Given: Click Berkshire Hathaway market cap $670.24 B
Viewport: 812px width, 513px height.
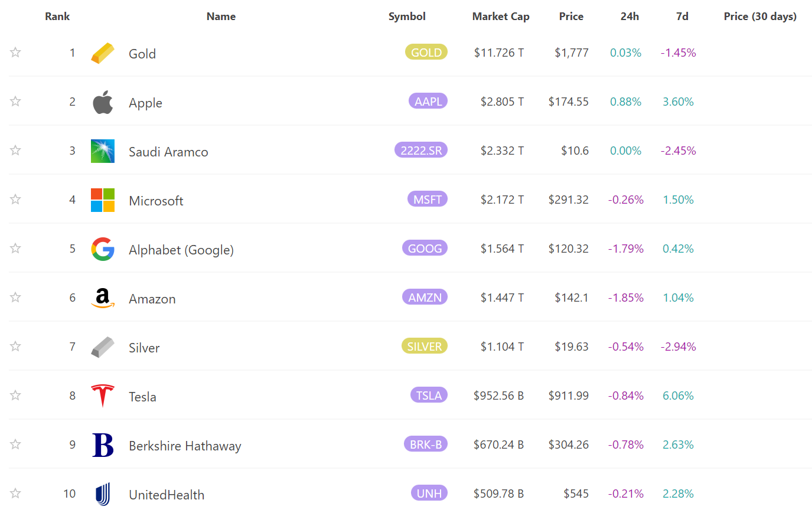Looking at the screenshot, I should click(x=498, y=445).
